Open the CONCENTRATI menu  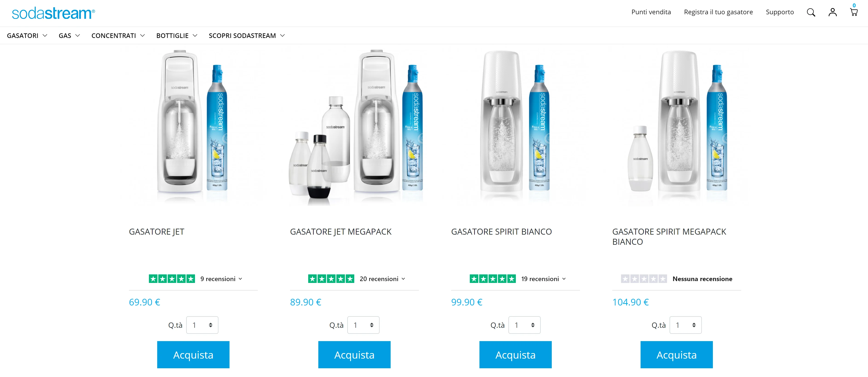pos(118,36)
